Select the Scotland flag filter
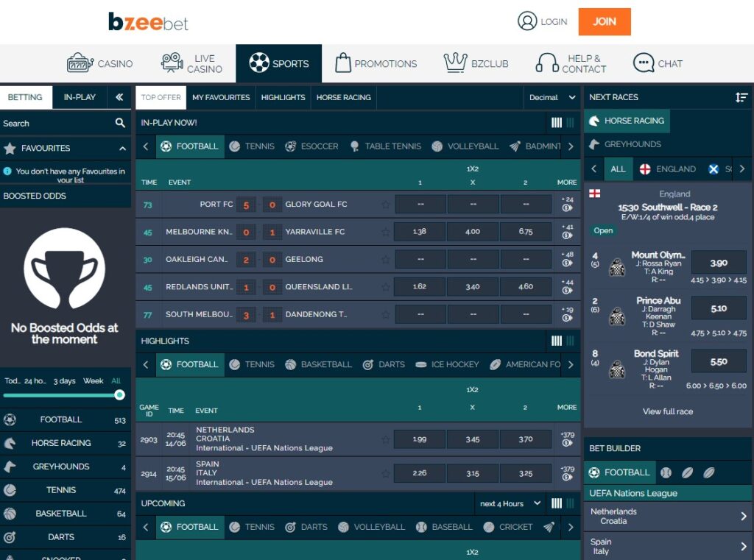This screenshot has width=754, height=560. click(x=714, y=169)
